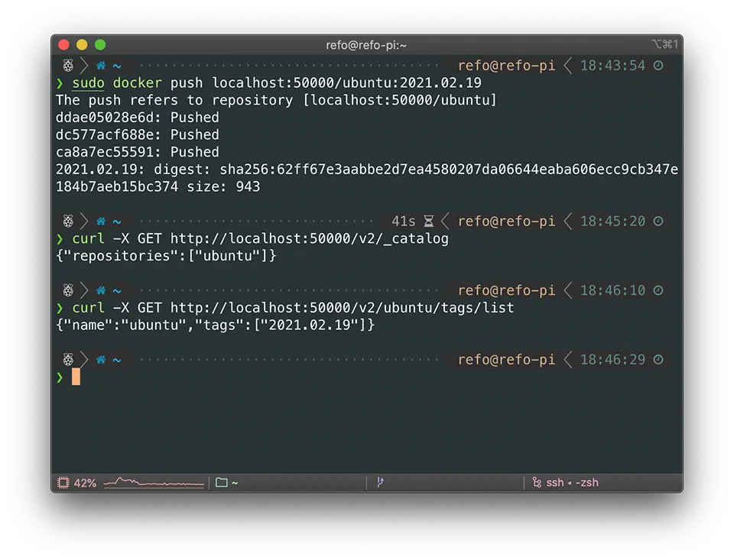
Task: Click the ssh session icon near -zsh
Action: point(538,482)
